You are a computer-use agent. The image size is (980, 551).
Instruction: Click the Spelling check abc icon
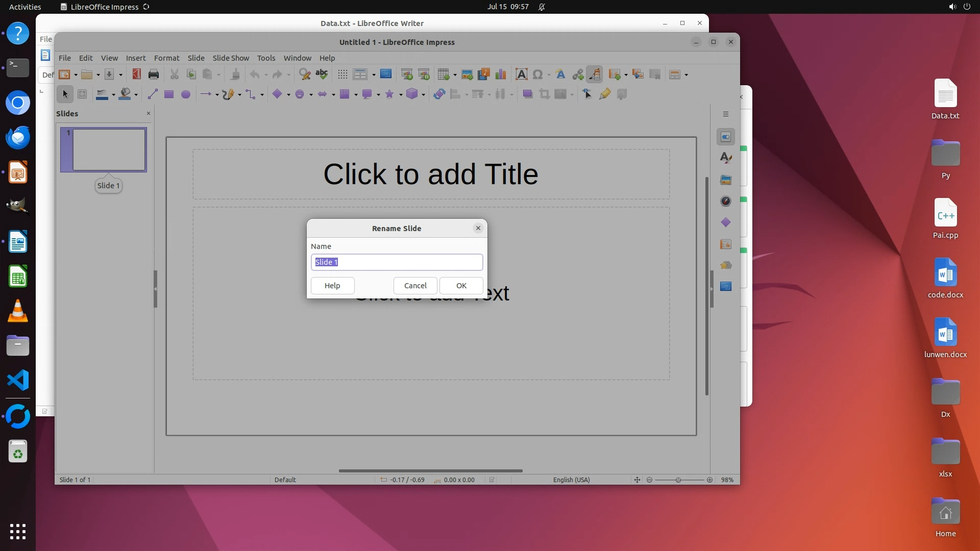(322, 74)
